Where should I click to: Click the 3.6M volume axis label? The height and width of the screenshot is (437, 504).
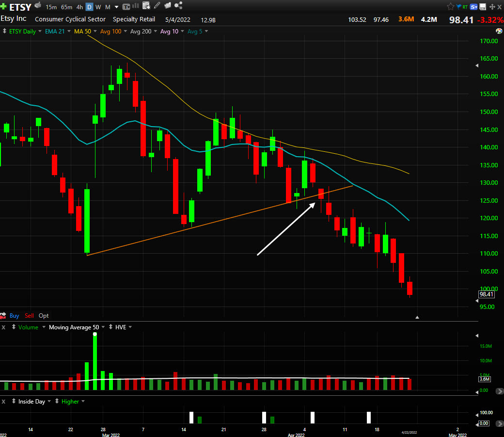[x=485, y=379]
